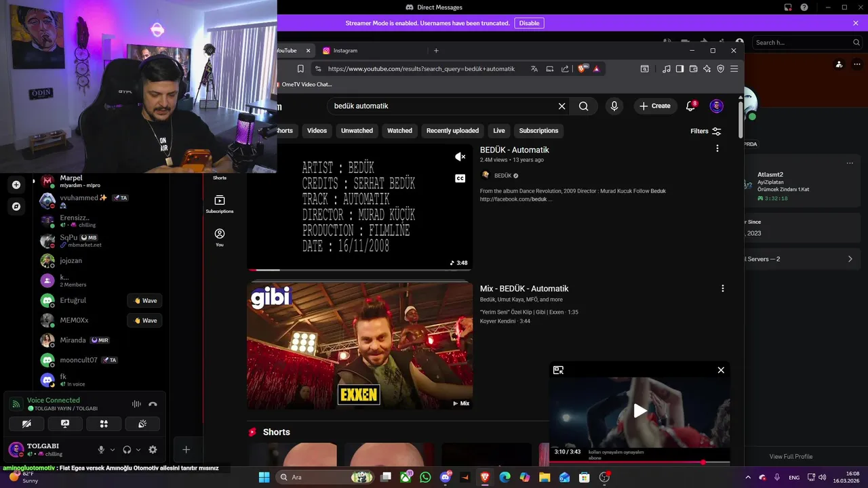This screenshot has height=488, width=868.
Task: Wave to Ertuğrul
Action: point(144,301)
